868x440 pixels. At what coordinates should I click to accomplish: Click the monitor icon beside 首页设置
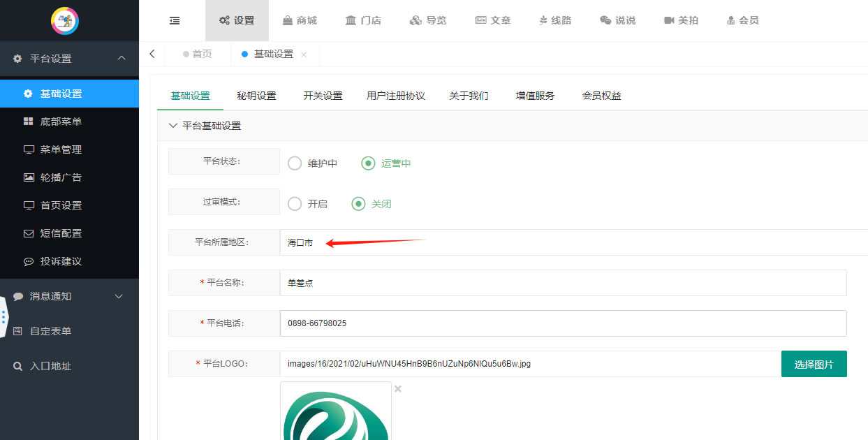29,205
